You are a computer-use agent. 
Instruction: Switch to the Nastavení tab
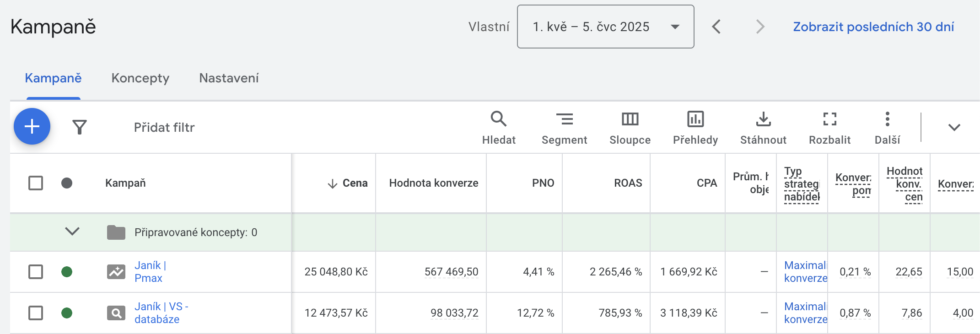[x=229, y=78]
